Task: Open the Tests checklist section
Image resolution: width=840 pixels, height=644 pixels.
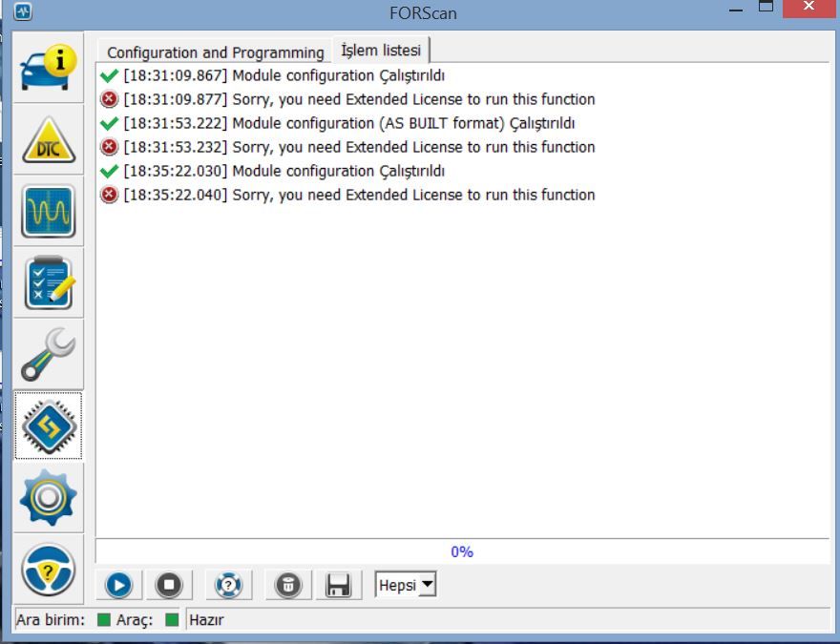Action: [49, 283]
